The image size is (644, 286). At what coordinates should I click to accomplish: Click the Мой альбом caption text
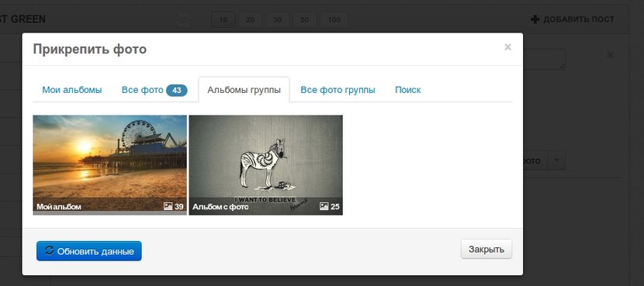(x=59, y=207)
